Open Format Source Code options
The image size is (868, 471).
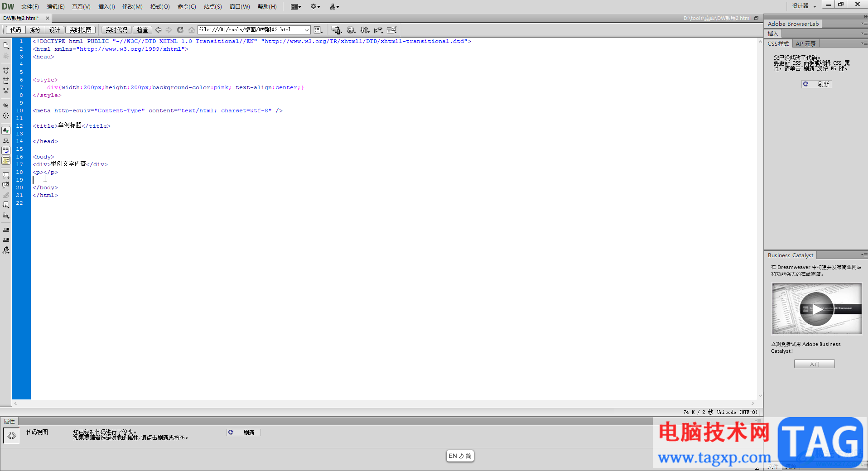click(6, 250)
